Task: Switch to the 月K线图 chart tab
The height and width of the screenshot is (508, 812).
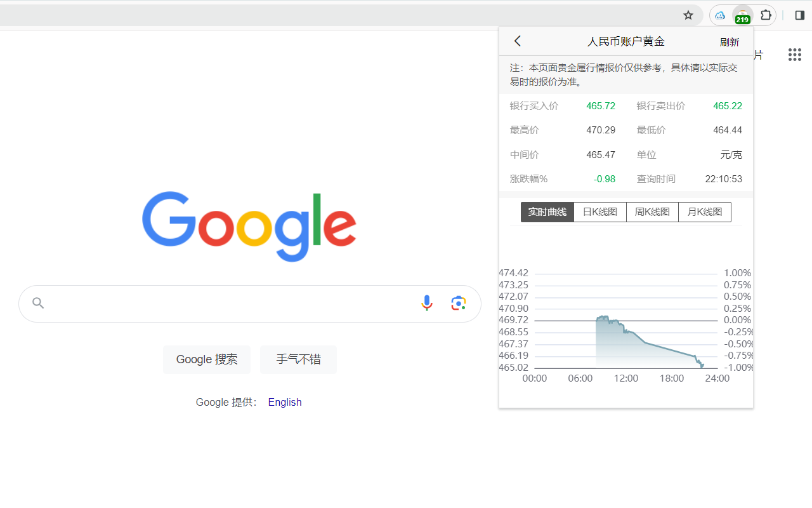Action: click(704, 211)
